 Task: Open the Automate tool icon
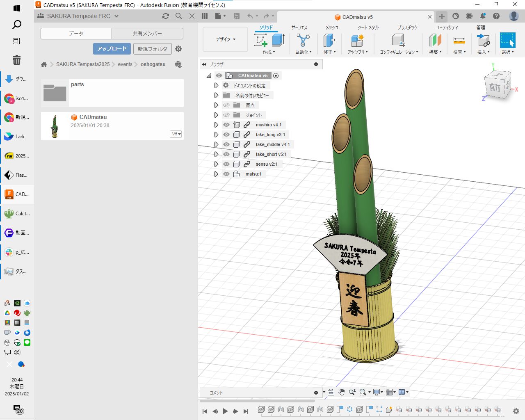coord(303,40)
